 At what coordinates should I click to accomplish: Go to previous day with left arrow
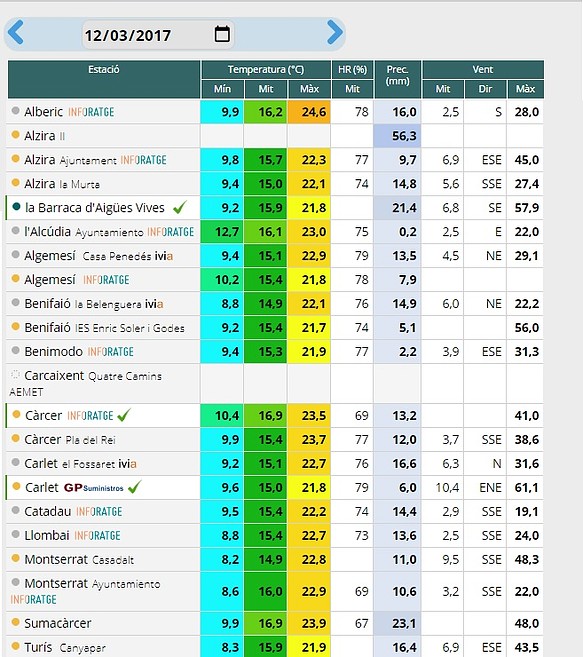click(16, 32)
